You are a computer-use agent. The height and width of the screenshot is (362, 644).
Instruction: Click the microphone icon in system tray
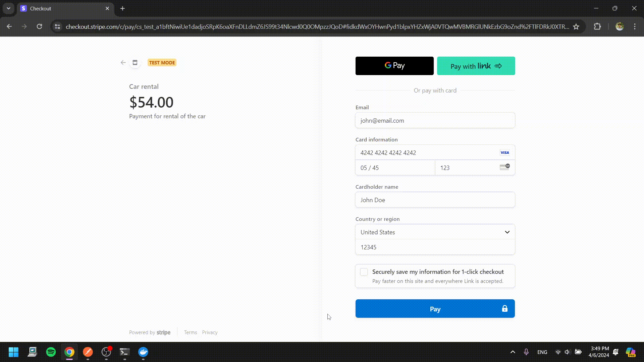pyautogui.click(x=526, y=352)
